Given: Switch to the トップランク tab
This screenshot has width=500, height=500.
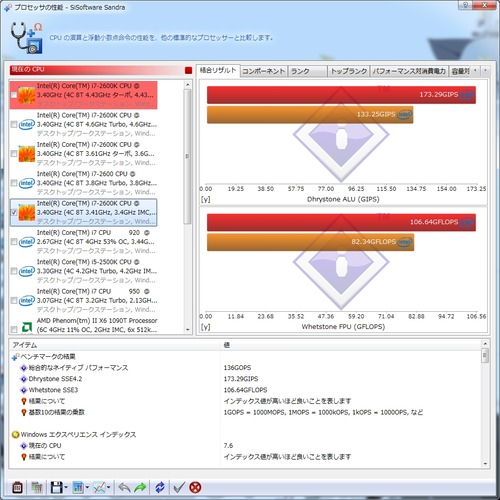Looking at the screenshot, I should click(349, 71).
